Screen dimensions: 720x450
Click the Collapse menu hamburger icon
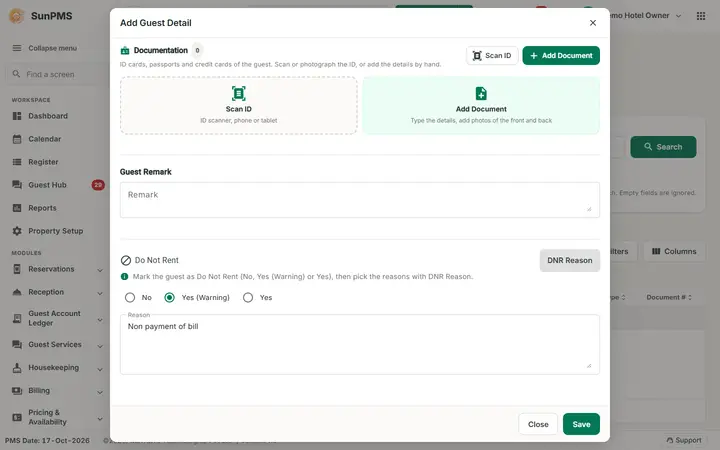coord(17,48)
